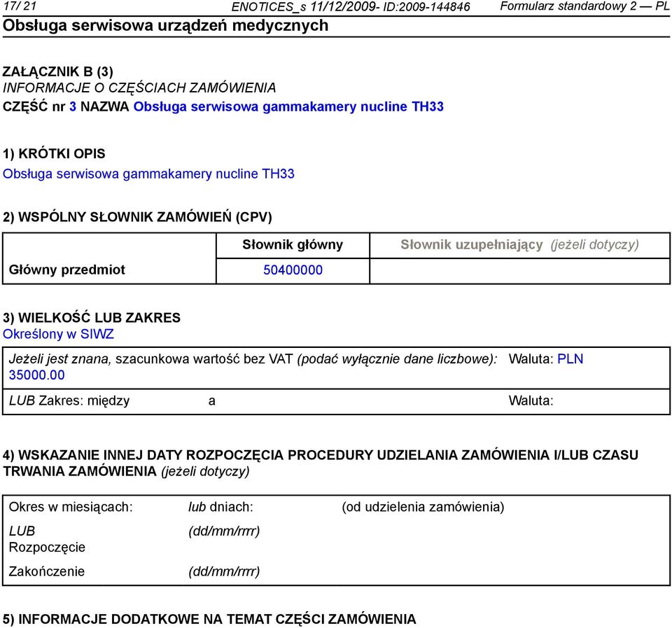
Task: Click '(dd/mm/rrrr)' next to Zakończenie
Action: [x=224, y=571]
